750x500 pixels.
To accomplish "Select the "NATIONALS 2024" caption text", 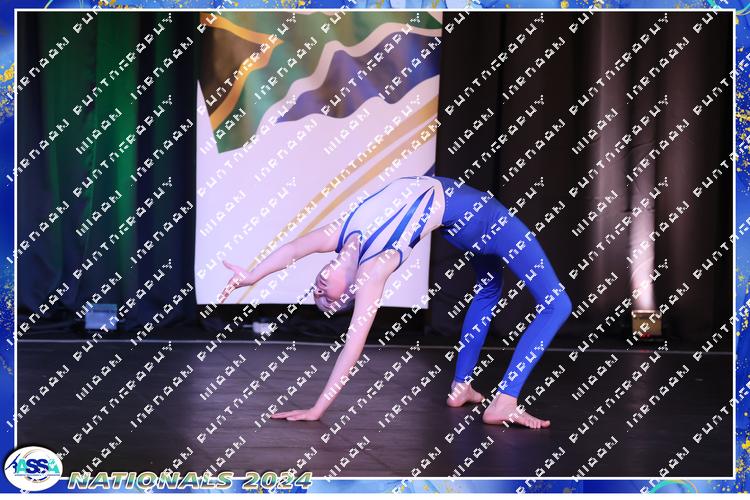I will 190,480.
